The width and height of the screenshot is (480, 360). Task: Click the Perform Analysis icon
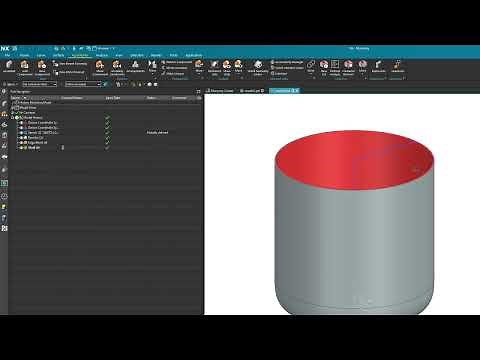pyautogui.click(x=335, y=67)
